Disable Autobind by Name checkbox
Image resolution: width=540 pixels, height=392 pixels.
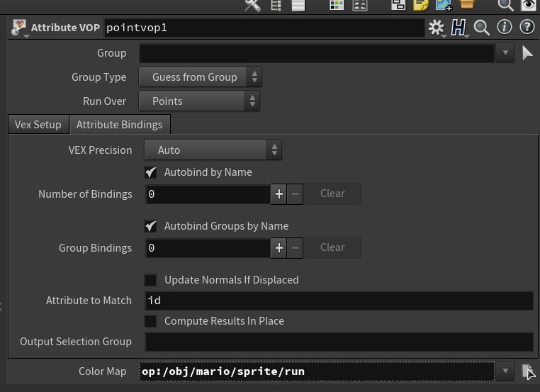point(150,172)
